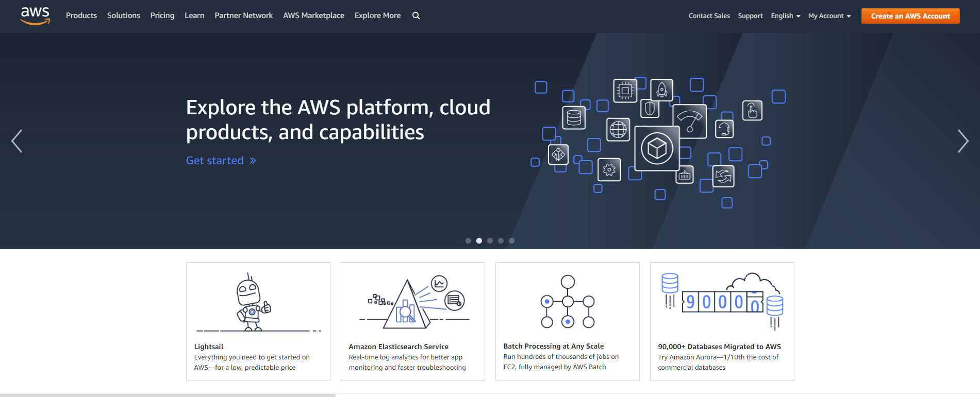980x397 pixels.
Task: Click the Elasticsearch pyramid illustration
Action: pyautogui.click(x=414, y=302)
